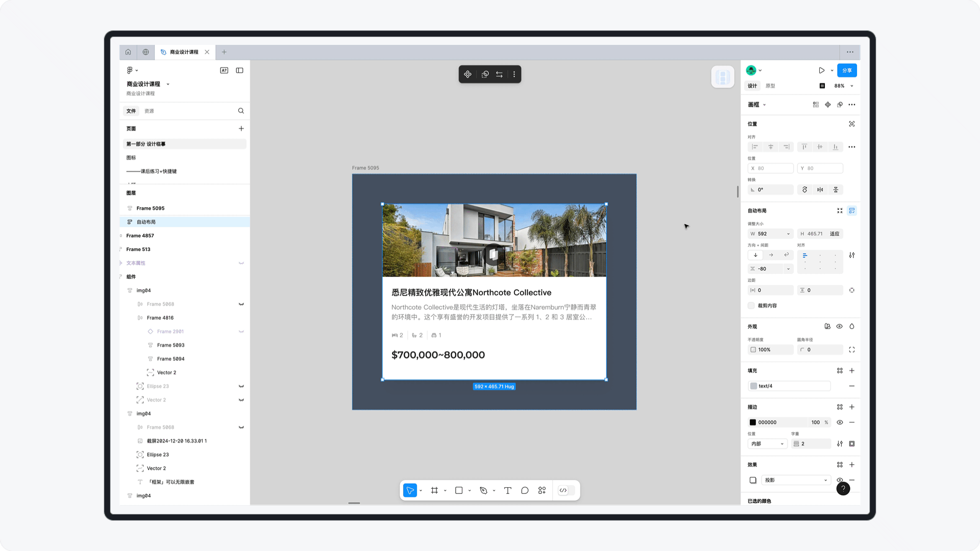Click the swap arrows icon in floating toolbar
Viewport: 980px width, 551px height.
(499, 74)
